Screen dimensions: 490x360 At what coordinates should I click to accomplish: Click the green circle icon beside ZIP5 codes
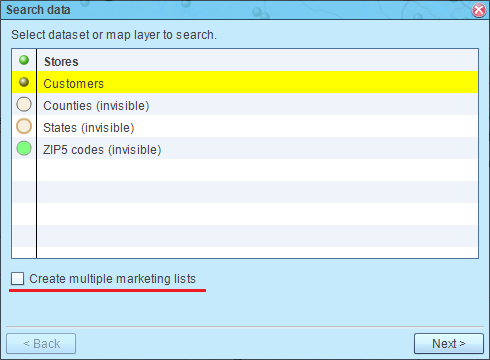[24, 148]
